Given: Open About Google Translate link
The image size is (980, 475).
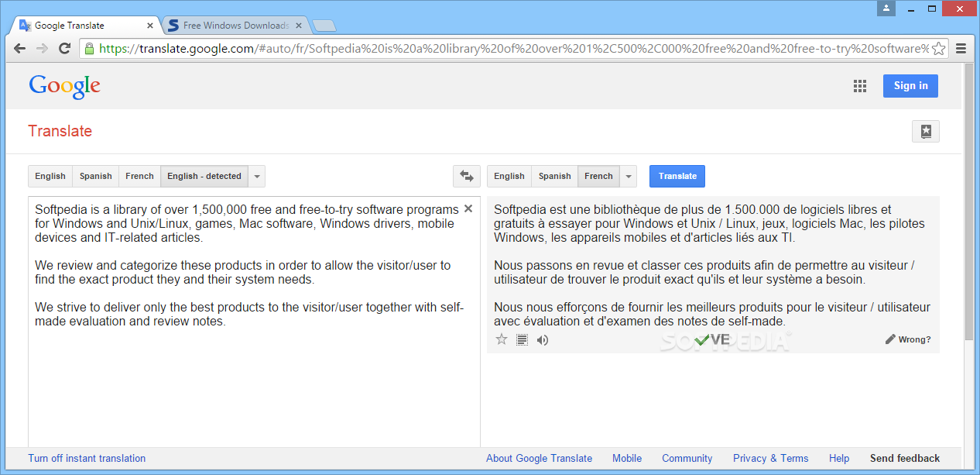Looking at the screenshot, I should coord(539,458).
